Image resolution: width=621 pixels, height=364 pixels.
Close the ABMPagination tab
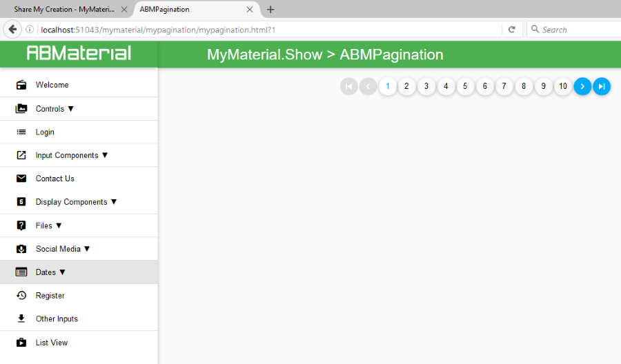click(x=250, y=10)
